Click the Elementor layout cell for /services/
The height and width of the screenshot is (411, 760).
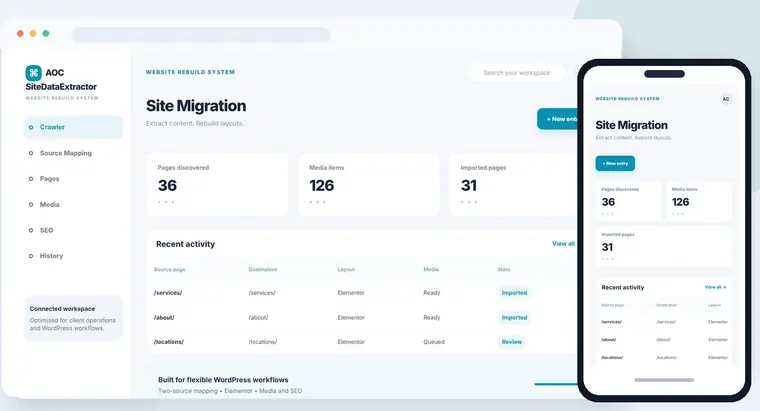coord(351,293)
